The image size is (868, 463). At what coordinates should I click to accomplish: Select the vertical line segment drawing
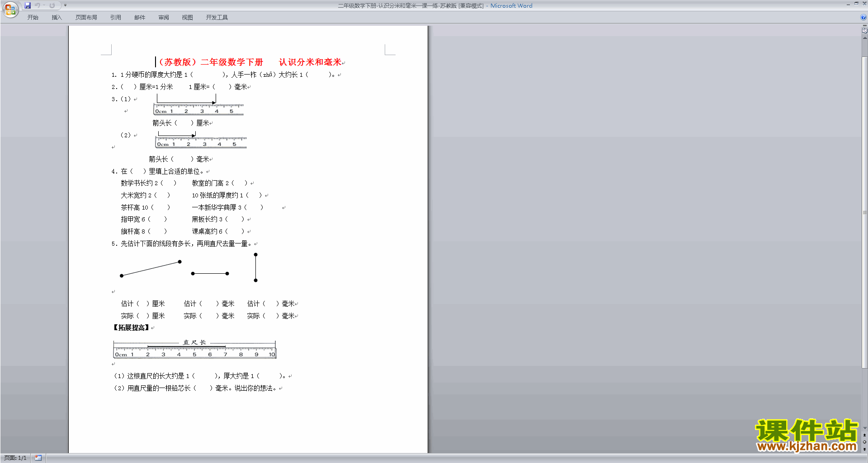(255, 267)
